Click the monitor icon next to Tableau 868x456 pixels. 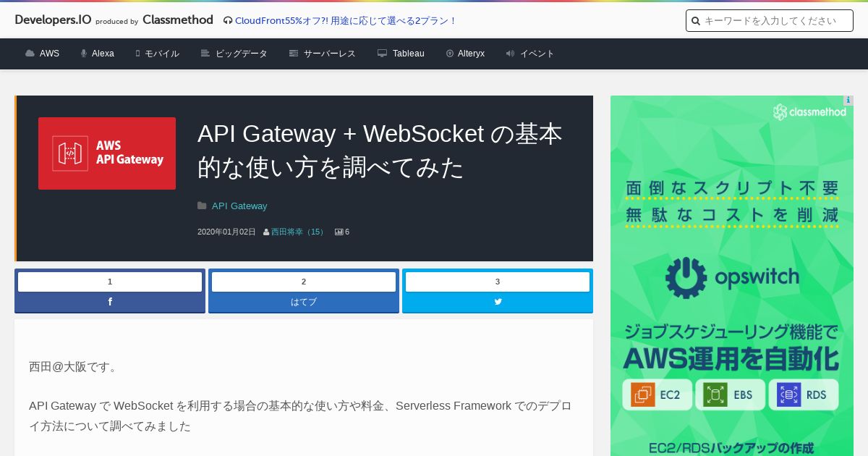pos(382,54)
